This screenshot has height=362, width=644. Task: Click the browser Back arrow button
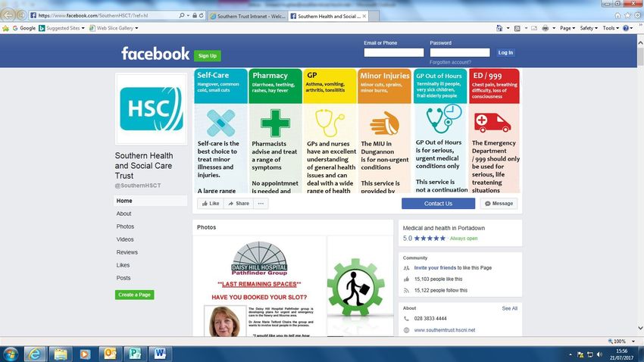8,16
